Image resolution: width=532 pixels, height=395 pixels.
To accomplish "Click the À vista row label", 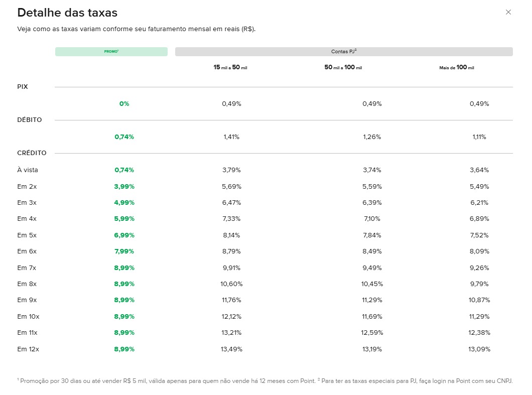I will pos(28,170).
